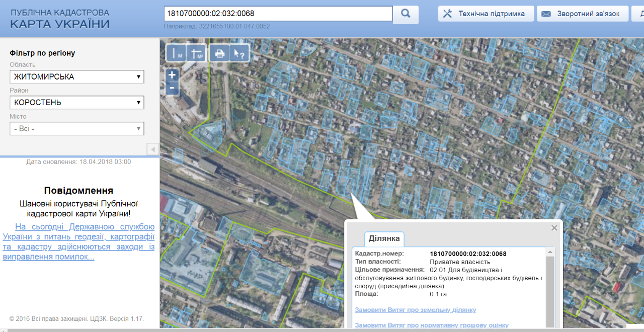Click the print map icon
The width and height of the screenshot is (644, 332).
point(219,53)
